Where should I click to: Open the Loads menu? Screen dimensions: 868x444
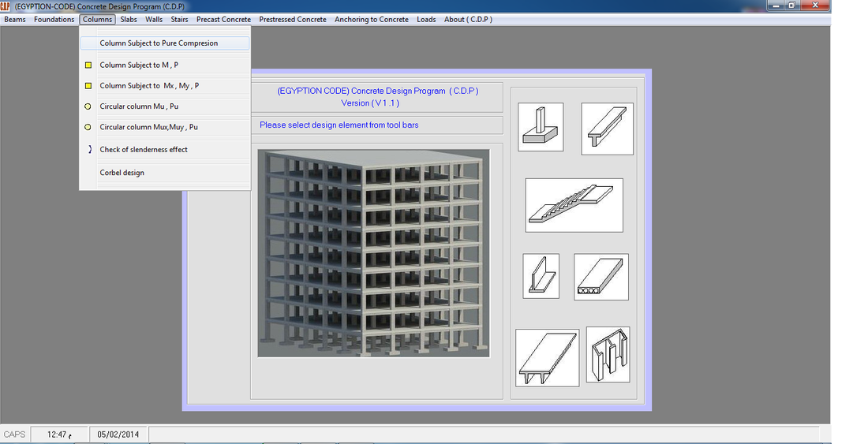click(426, 20)
